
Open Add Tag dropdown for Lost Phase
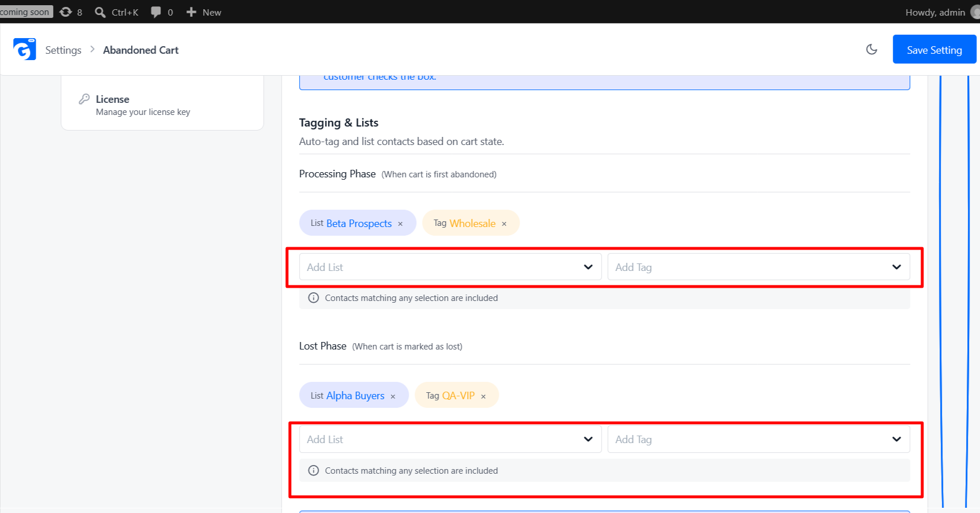[x=759, y=439]
